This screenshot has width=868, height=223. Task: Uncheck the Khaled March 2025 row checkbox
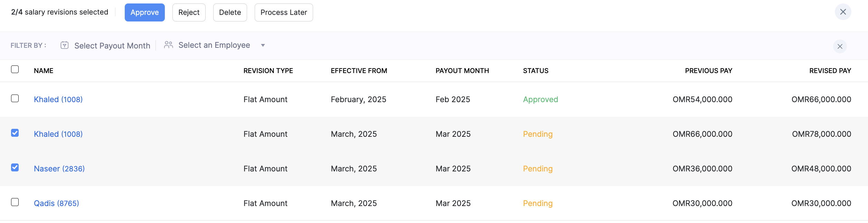pos(15,133)
